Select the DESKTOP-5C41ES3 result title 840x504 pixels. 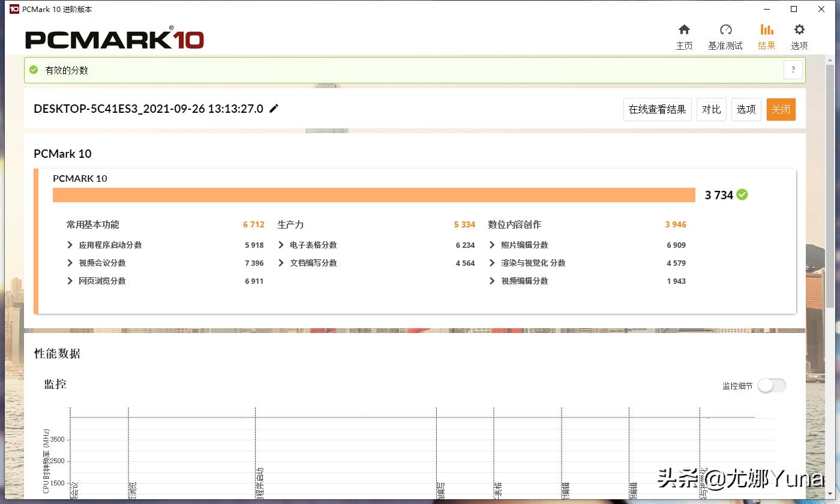[x=148, y=109]
